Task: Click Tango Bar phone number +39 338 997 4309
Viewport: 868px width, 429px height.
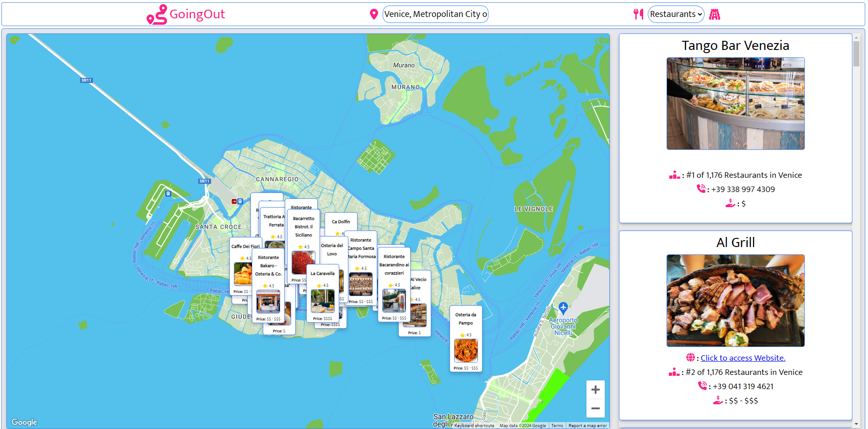Action: tap(743, 189)
